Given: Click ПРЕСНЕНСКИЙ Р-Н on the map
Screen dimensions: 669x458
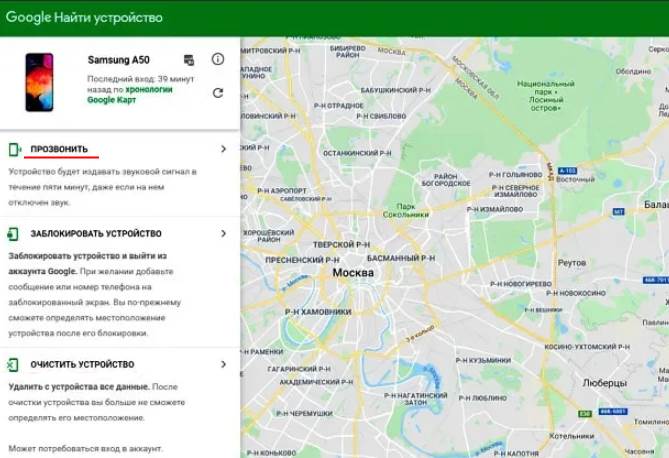Looking at the screenshot, I should pos(302,260).
